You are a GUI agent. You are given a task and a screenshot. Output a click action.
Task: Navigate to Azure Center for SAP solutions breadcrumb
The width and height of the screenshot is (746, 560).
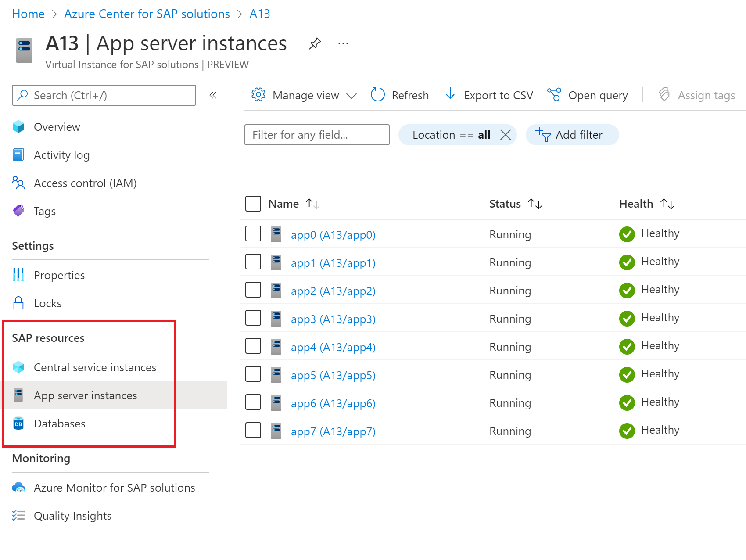coord(147,14)
